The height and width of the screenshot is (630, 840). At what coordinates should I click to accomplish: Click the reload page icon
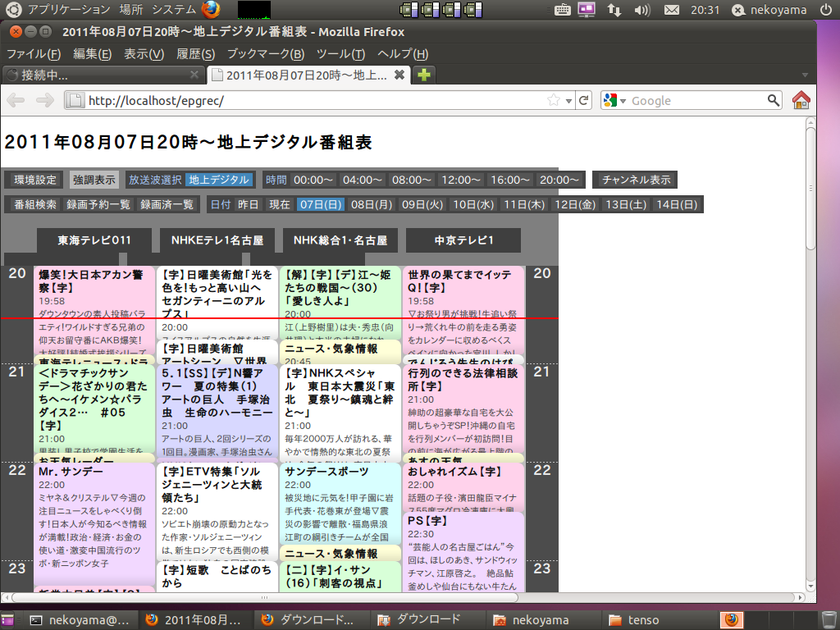click(x=583, y=100)
